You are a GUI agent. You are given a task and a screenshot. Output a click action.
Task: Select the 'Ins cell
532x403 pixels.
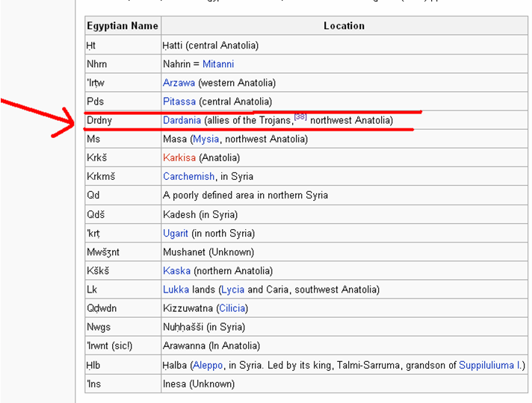click(123, 384)
